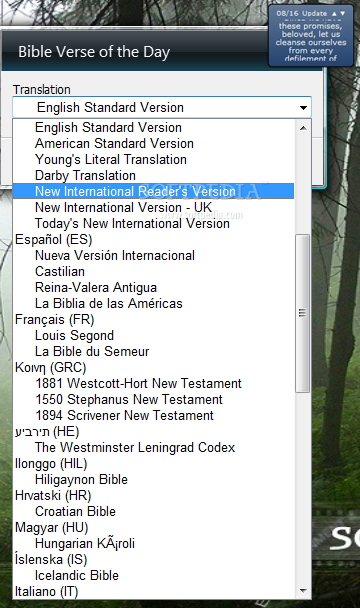Open the Translation combo box dropdown arrow

303,108
